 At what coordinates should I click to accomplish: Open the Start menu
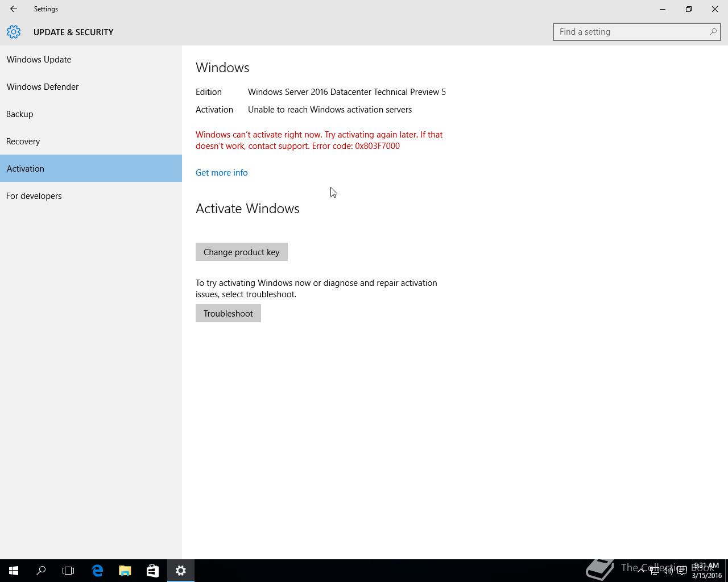(x=14, y=571)
